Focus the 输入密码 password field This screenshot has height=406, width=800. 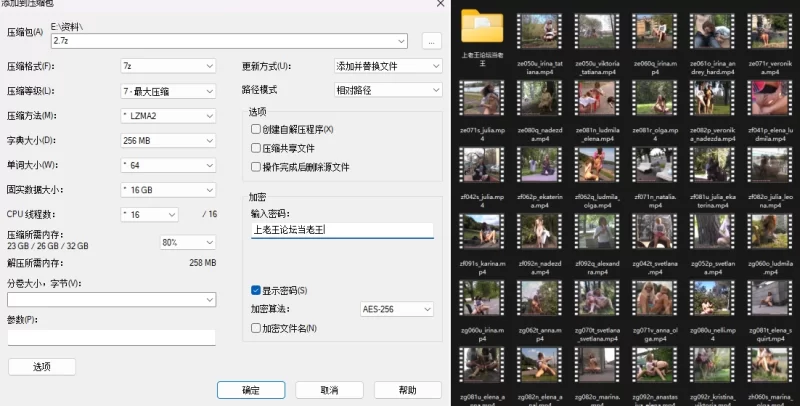pyautogui.click(x=342, y=230)
